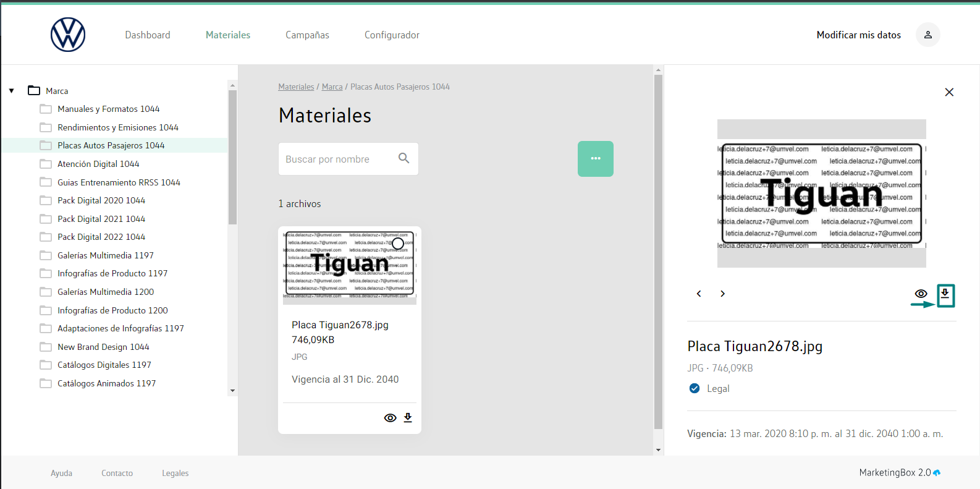
Task: Open Campañas menu
Action: pos(307,35)
